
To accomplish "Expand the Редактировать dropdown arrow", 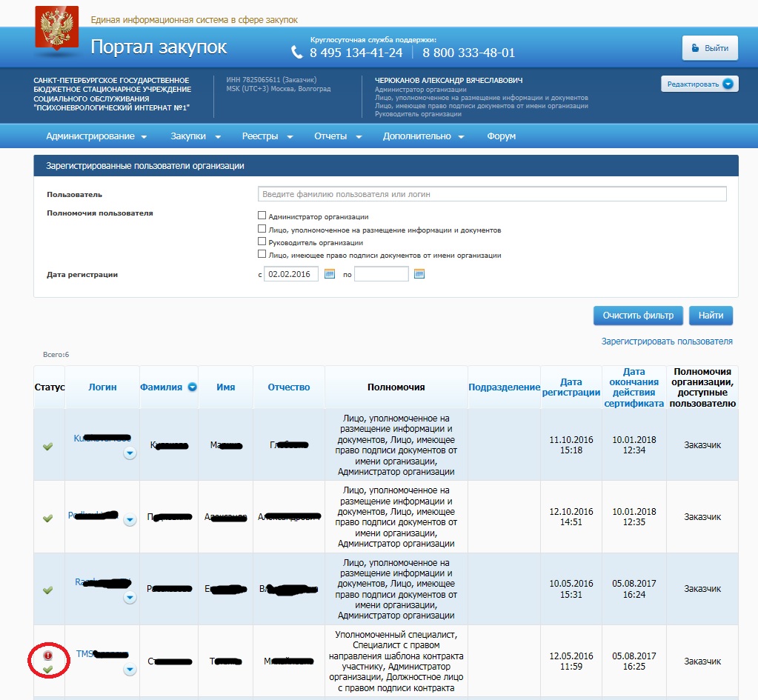I will pyautogui.click(x=728, y=84).
